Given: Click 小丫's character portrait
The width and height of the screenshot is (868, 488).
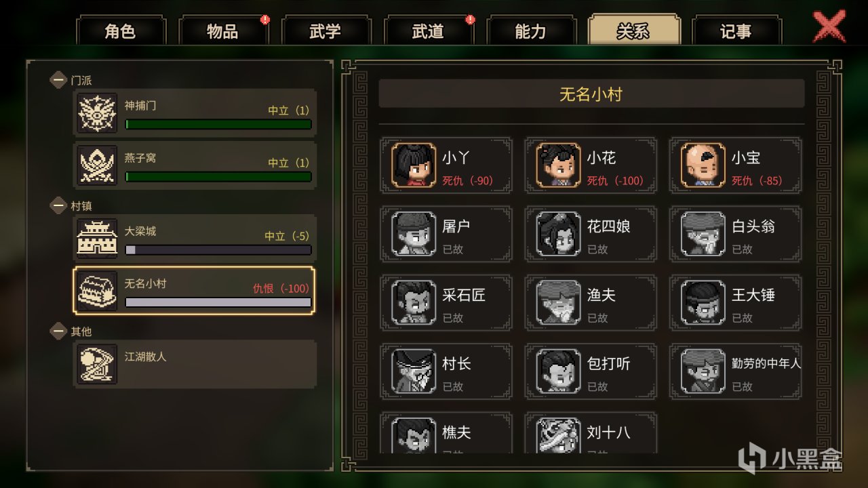Looking at the screenshot, I should tap(414, 165).
